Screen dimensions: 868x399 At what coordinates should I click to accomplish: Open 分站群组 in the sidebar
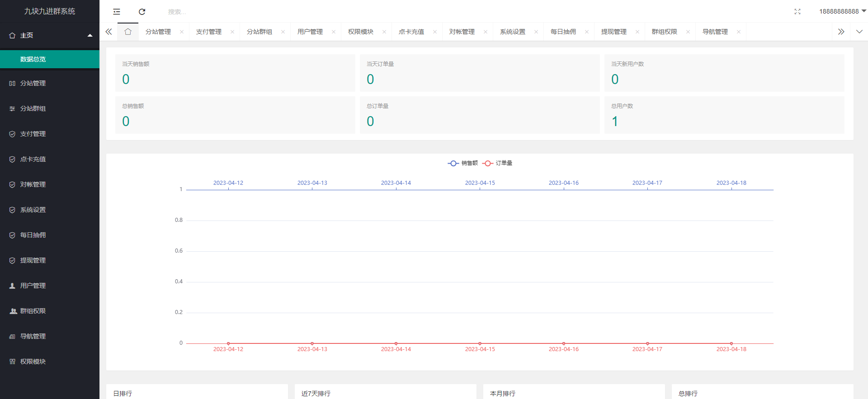(50, 108)
